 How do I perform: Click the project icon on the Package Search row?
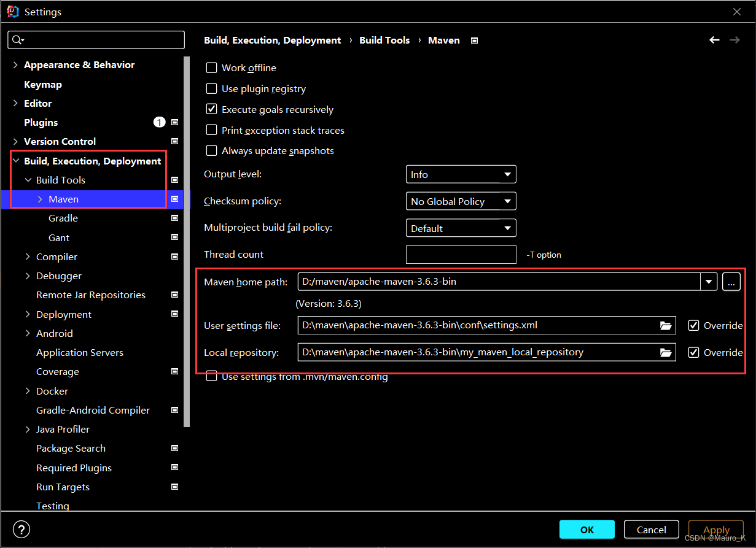174,449
